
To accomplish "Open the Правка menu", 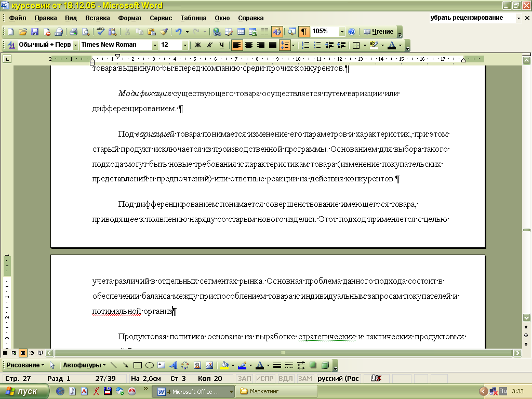I will pos(46,18).
